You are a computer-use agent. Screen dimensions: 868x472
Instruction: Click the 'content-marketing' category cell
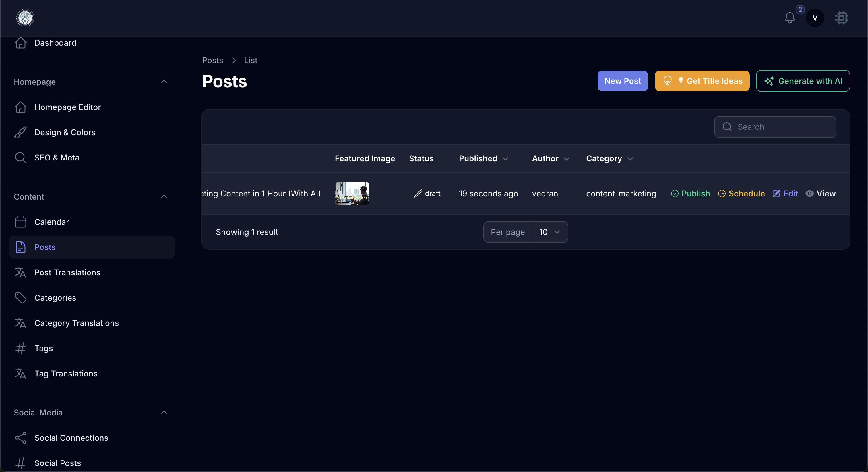(x=621, y=194)
